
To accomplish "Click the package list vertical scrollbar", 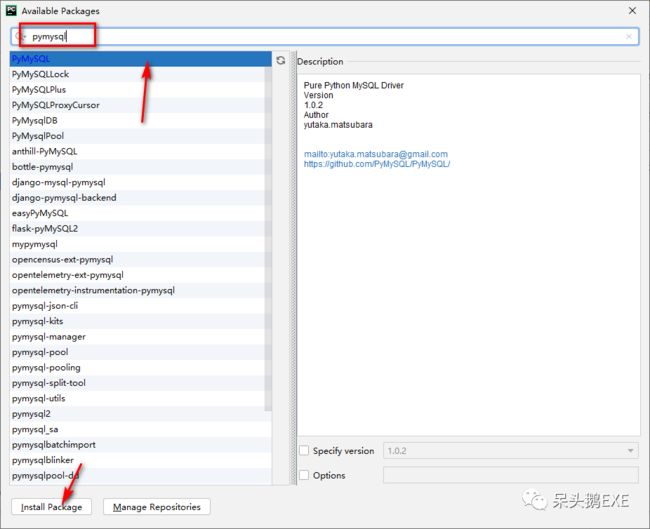I will click(x=268, y=238).
